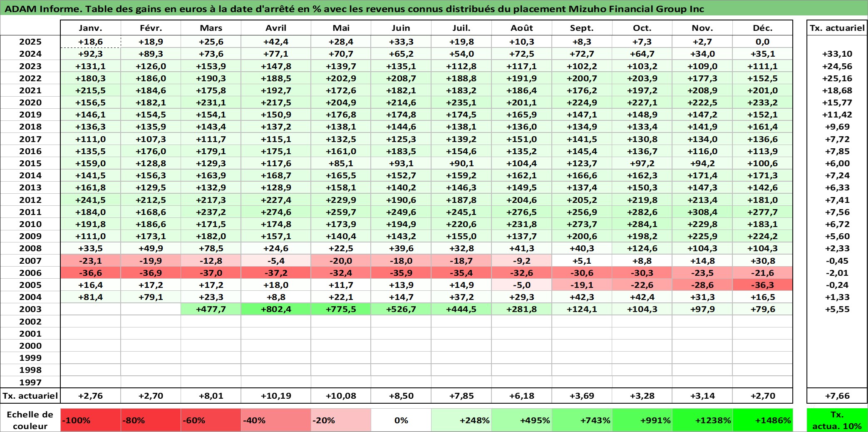Click the 'Tx. actuariel' bottom row label
868x432 pixels.
point(30,396)
